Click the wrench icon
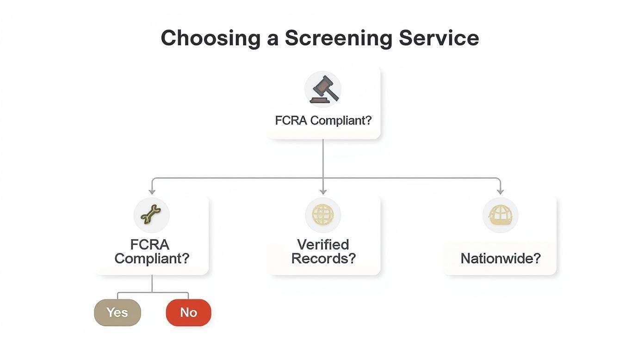This screenshot has height=348, width=644. 151,215
